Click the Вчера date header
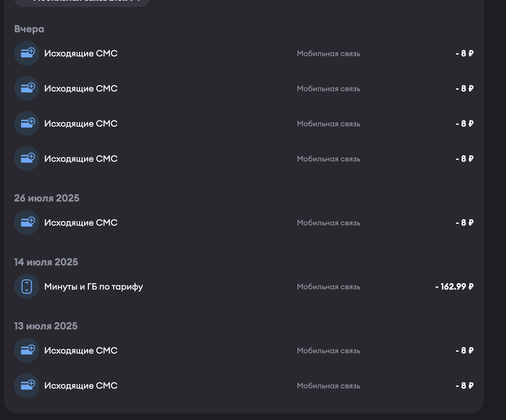The height and width of the screenshot is (420, 506). [x=29, y=29]
